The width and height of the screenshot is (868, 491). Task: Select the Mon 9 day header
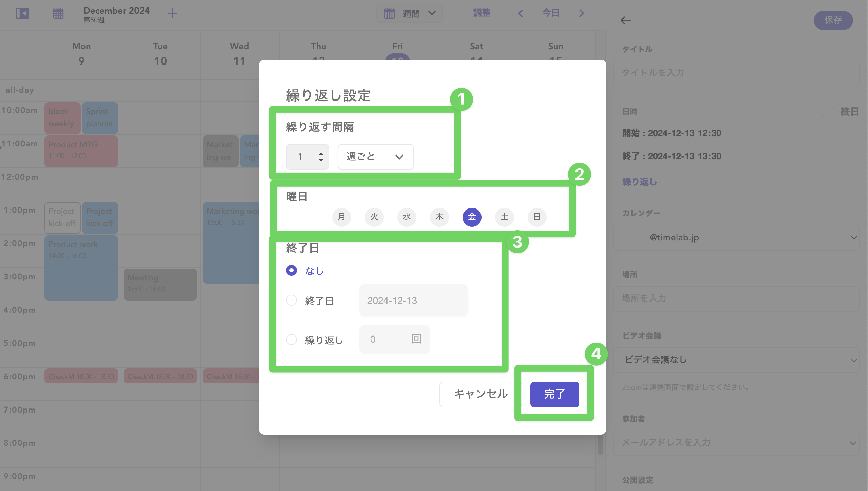[81, 54]
